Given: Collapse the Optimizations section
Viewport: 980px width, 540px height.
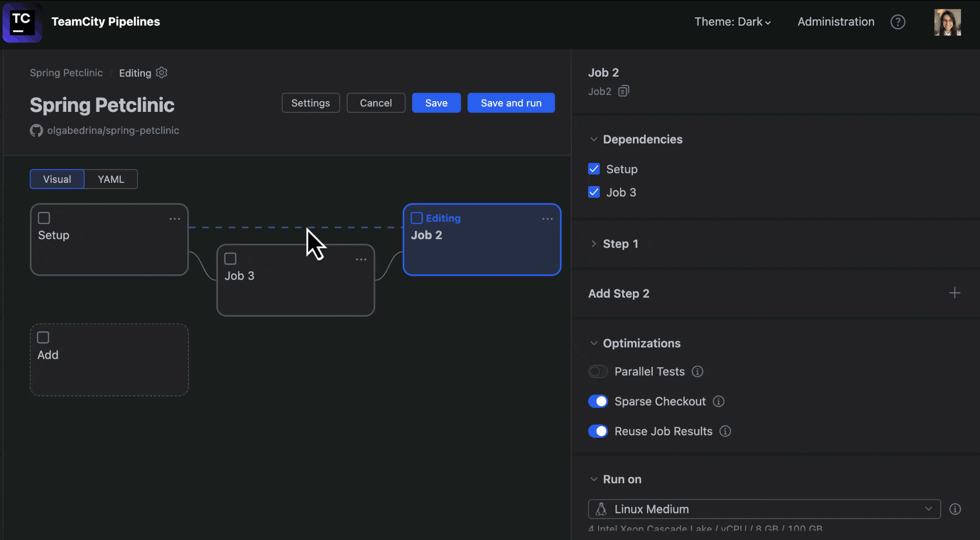Looking at the screenshot, I should point(594,343).
